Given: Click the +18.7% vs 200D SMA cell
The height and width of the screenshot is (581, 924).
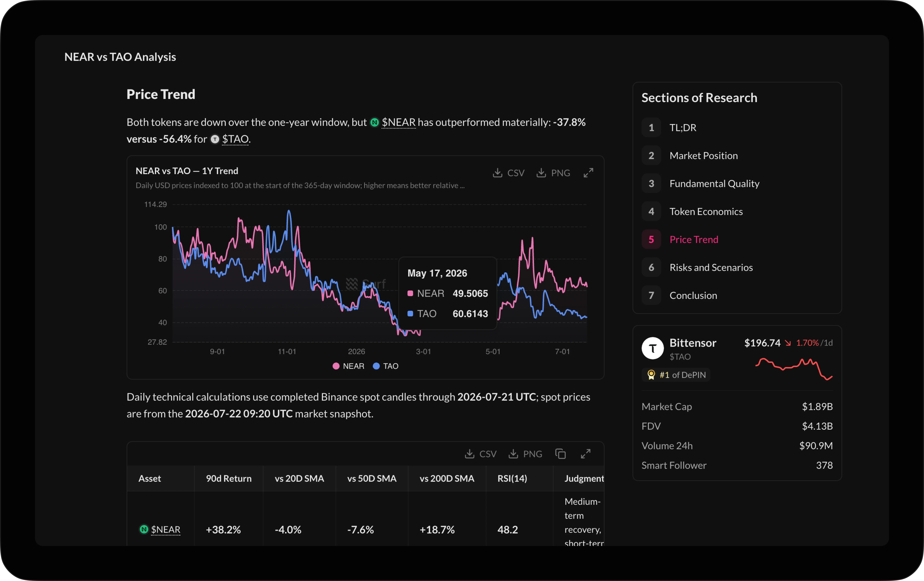Looking at the screenshot, I should (437, 530).
